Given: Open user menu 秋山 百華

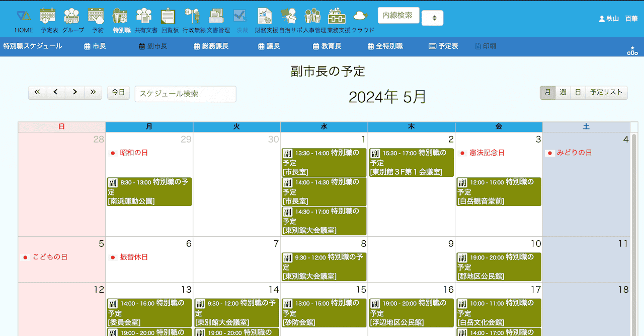Looking at the screenshot, I should tap(618, 19).
